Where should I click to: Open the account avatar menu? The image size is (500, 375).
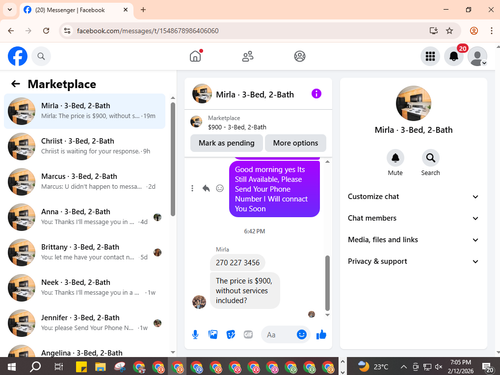click(477, 56)
